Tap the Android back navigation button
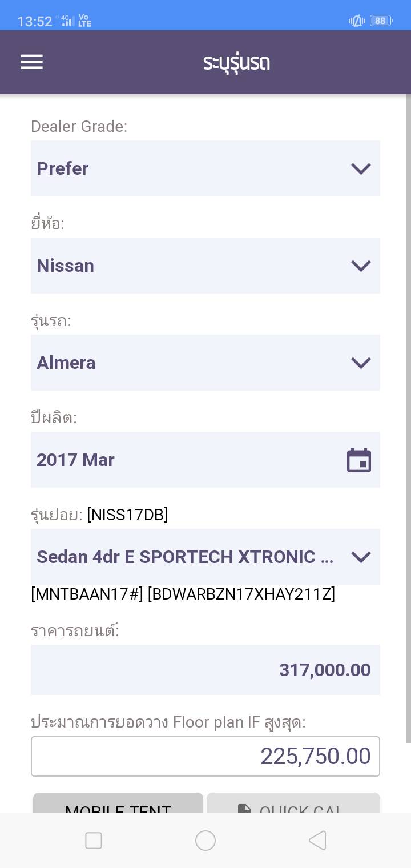The width and height of the screenshot is (411, 868). coord(317,840)
